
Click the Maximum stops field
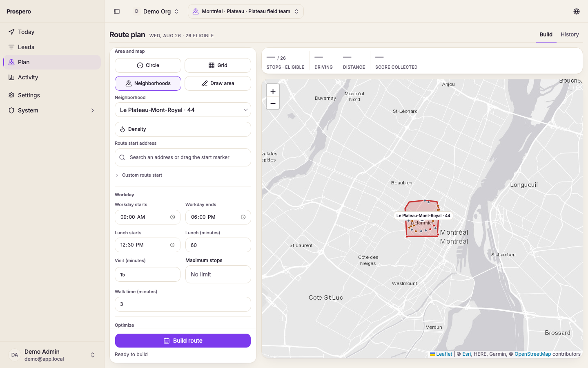coord(218,274)
